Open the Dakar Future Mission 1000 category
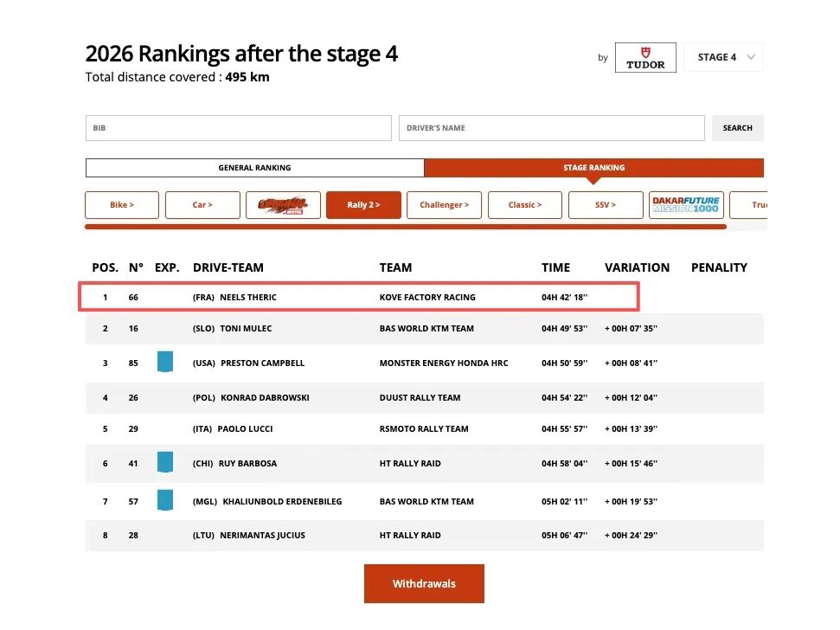This screenshot has width=840, height=630. [x=686, y=205]
